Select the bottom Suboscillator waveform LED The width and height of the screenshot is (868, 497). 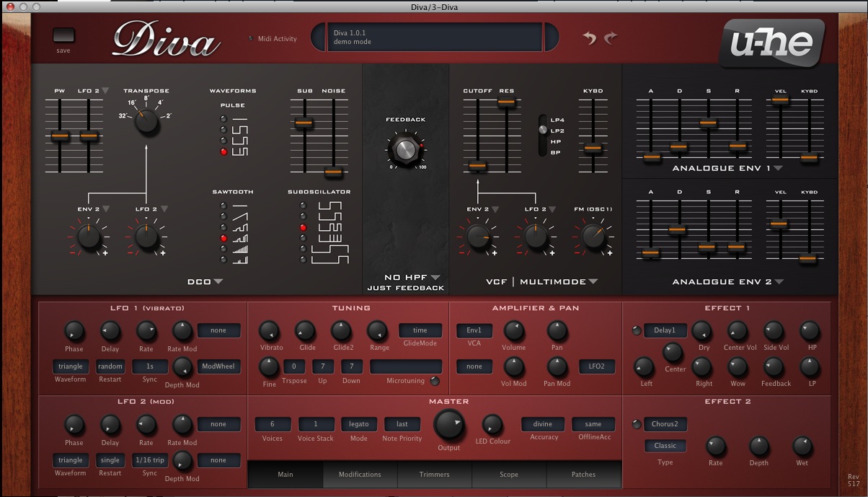[x=303, y=260]
